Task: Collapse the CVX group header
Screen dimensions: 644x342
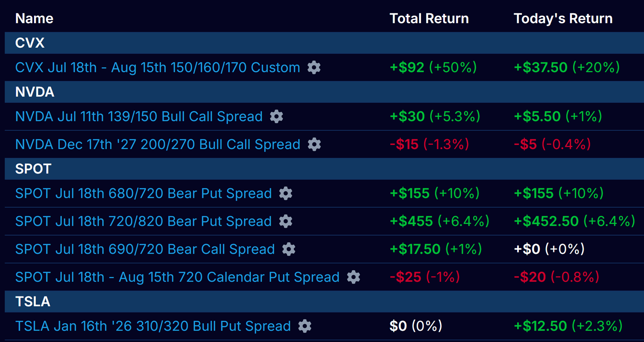Action: [x=30, y=43]
